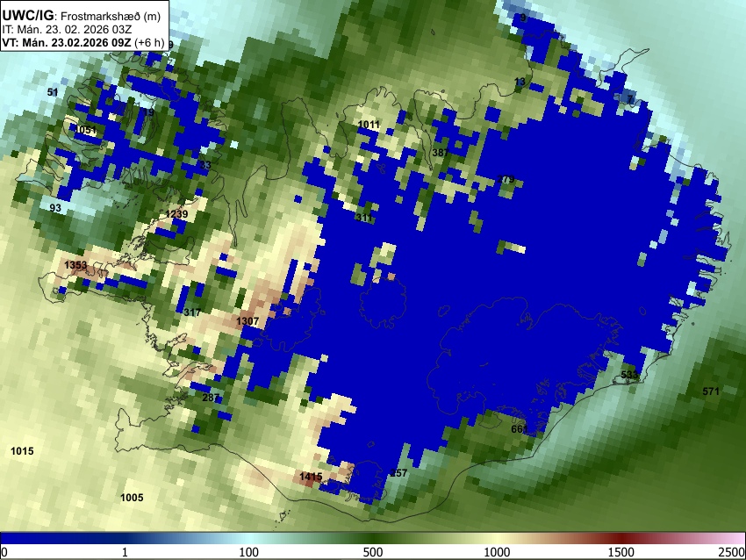Click the map value 1239
The height and width of the screenshot is (560, 746).
[x=176, y=213]
